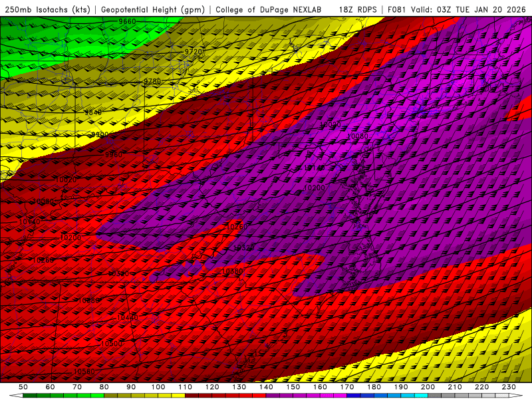Pick the '220' color scale label
Viewport: 532px width, 399px height.
pyautogui.click(x=481, y=387)
